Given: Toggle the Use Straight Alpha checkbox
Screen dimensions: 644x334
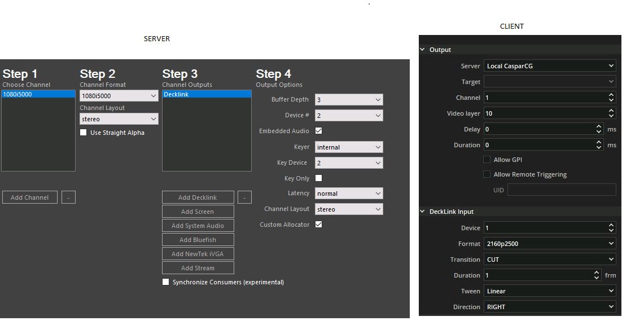Looking at the screenshot, I should tap(84, 133).
